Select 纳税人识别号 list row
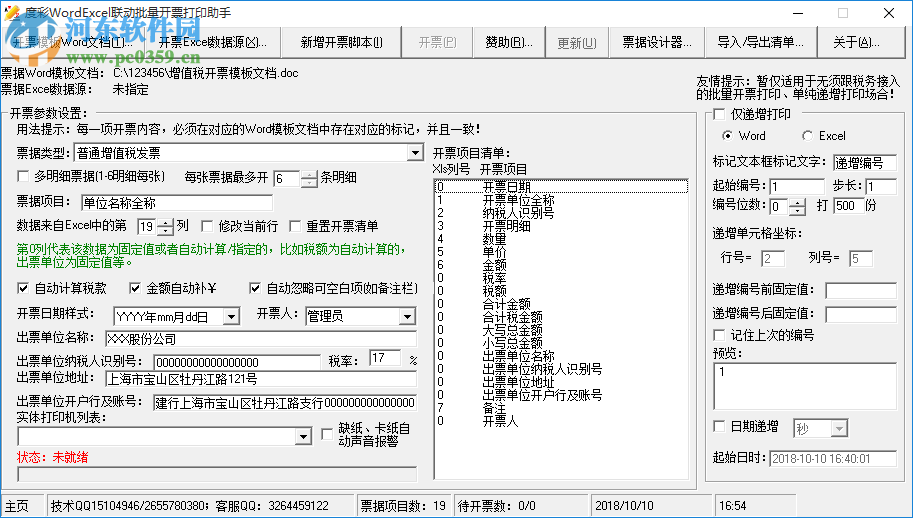Image resolution: width=913 pixels, height=518 pixels. [x=561, y=213]
